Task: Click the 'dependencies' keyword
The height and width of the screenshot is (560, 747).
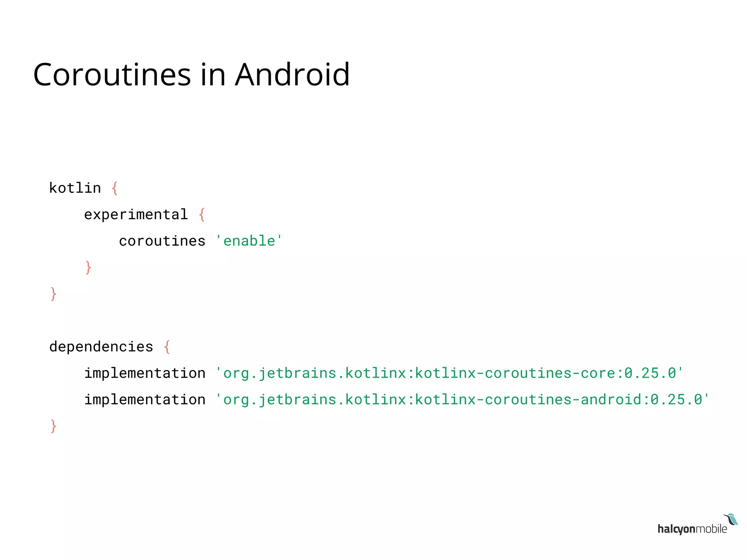Action: [101, 347]
